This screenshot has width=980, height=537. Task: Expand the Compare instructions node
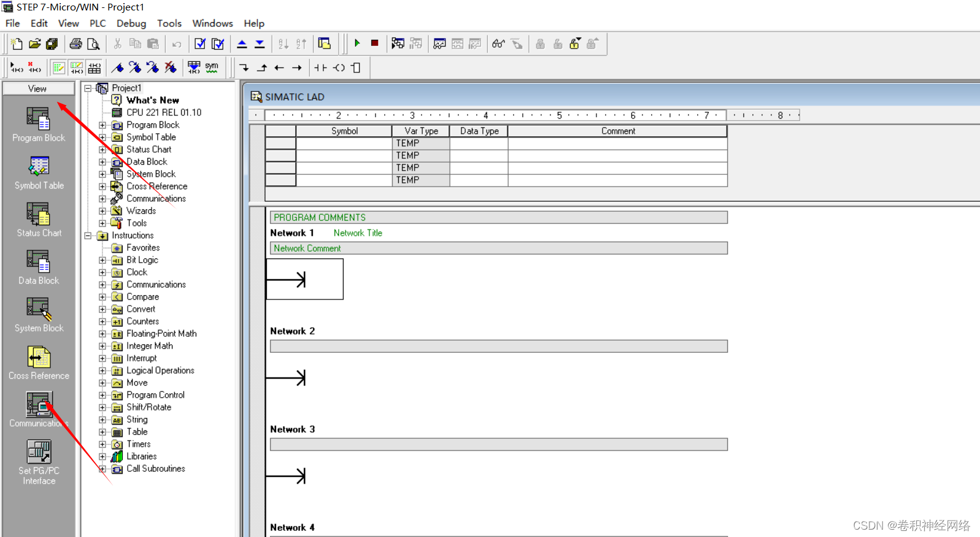(x=102, y=297)
